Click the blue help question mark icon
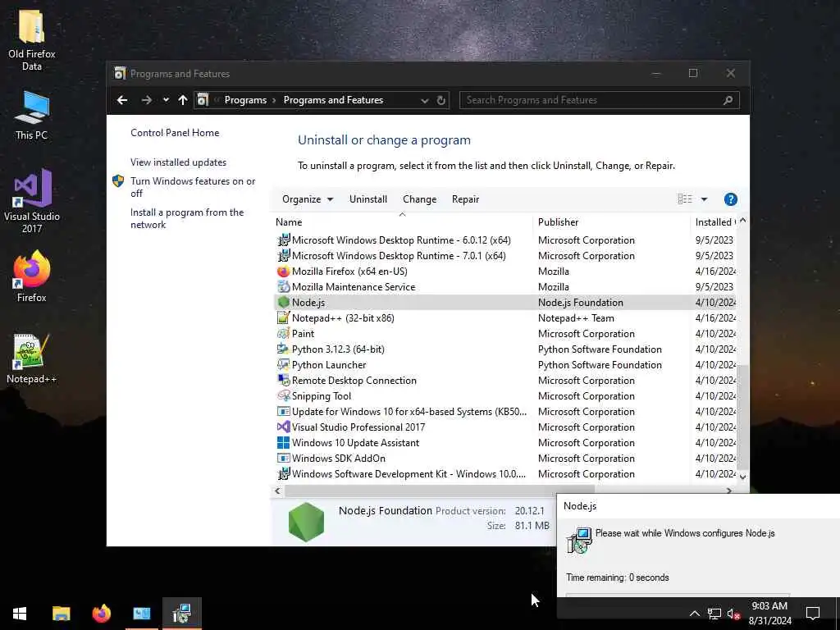This screenshot has height=630, width=840. pyautogui.click(x=730, y=199)
